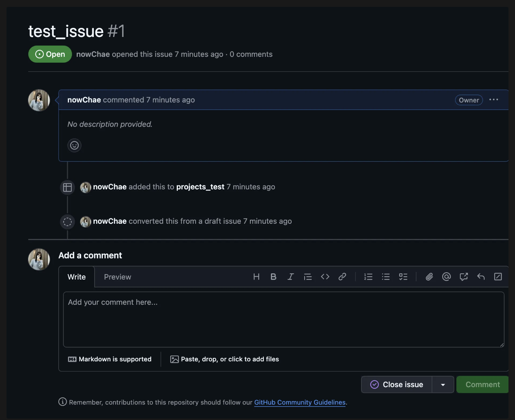This screenshot has width=515, height=420.
Task: Open the comment options menu via ellipsis
Action: 494,100
